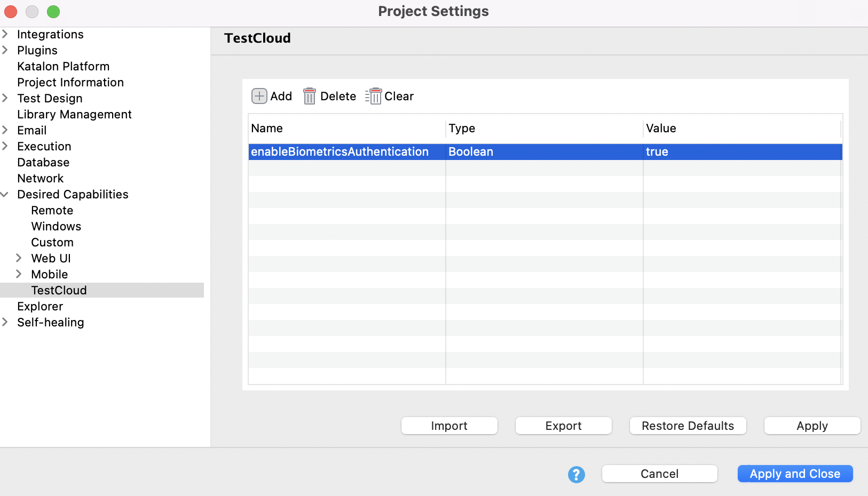Expand the Mobile subnode arrow

(x=19, y=274)
